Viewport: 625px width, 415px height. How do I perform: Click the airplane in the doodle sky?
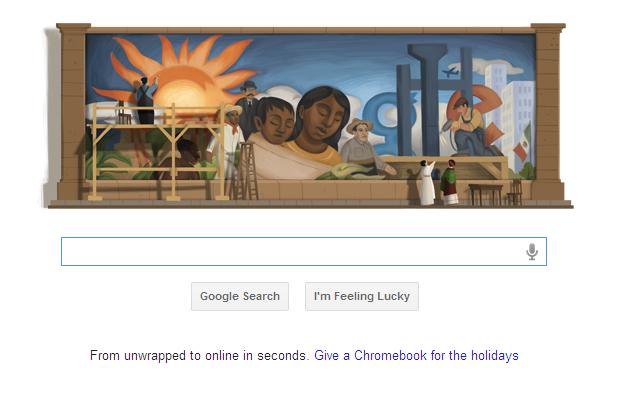pos(451,72)
